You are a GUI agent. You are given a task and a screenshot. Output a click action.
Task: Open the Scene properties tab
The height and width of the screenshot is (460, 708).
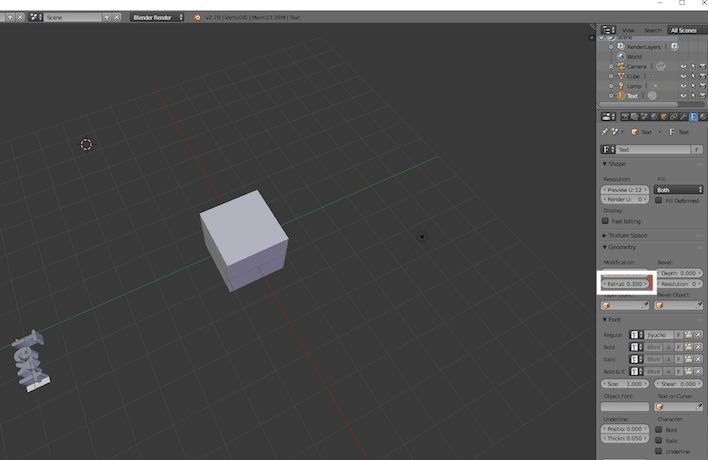tap(644, 116)
